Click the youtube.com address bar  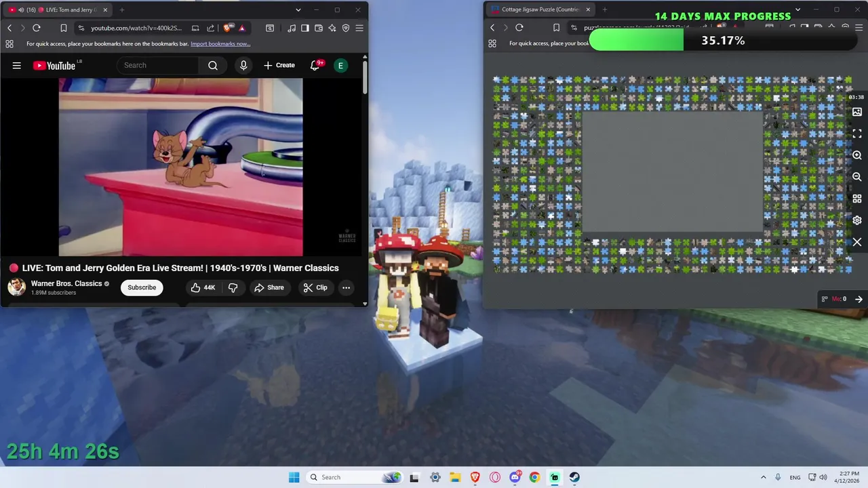[x=136, y=28]
